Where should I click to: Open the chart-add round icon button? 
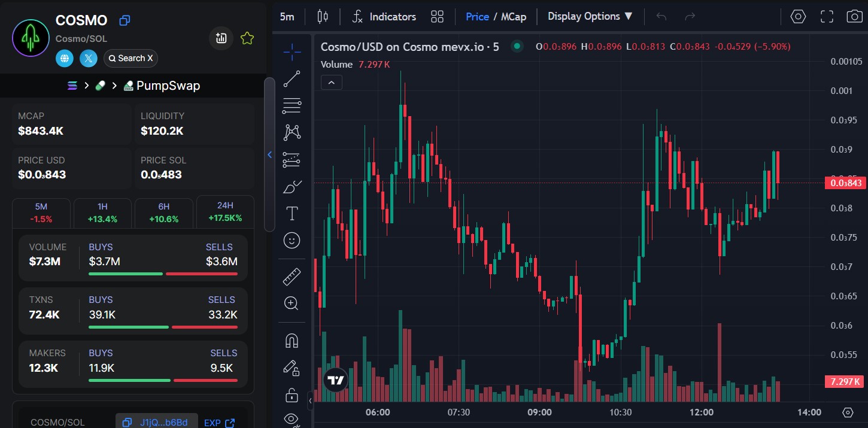pyautogui.click(x=221, y=38)
